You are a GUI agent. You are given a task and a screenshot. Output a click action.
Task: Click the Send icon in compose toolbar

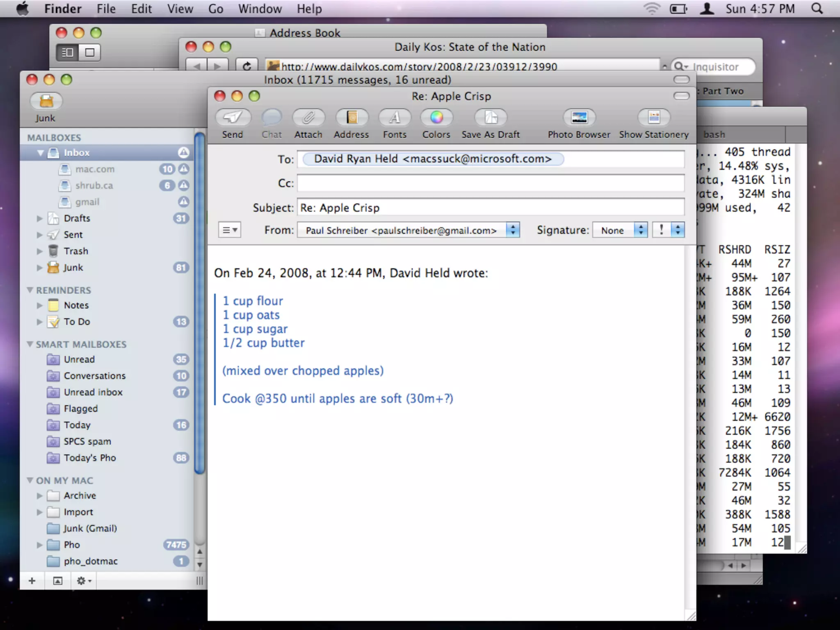click(233, 118)
